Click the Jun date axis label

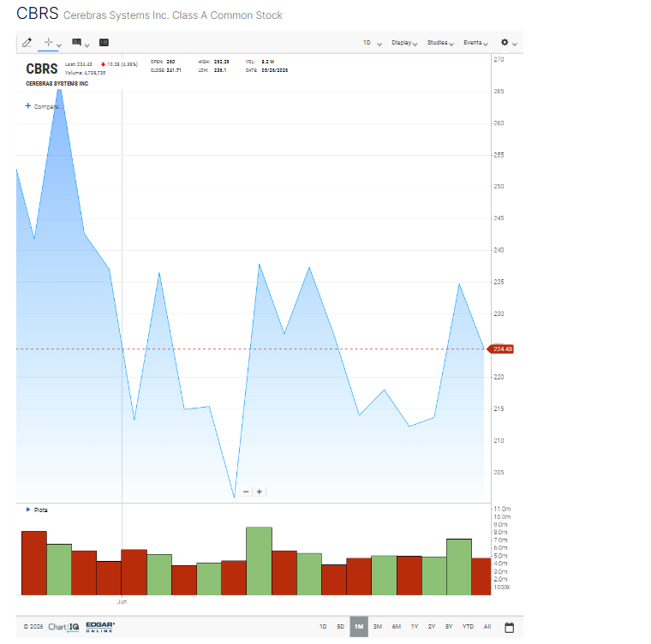[122, 602]
